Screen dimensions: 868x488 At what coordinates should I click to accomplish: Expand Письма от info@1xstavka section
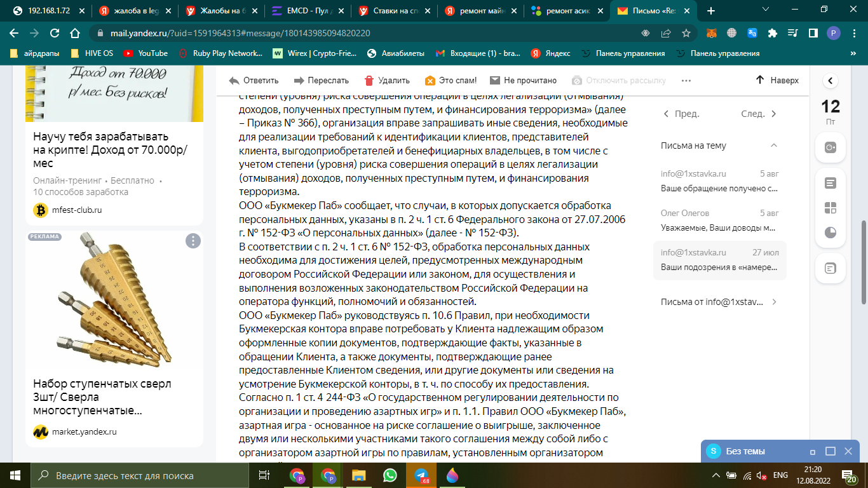(773, 302)
